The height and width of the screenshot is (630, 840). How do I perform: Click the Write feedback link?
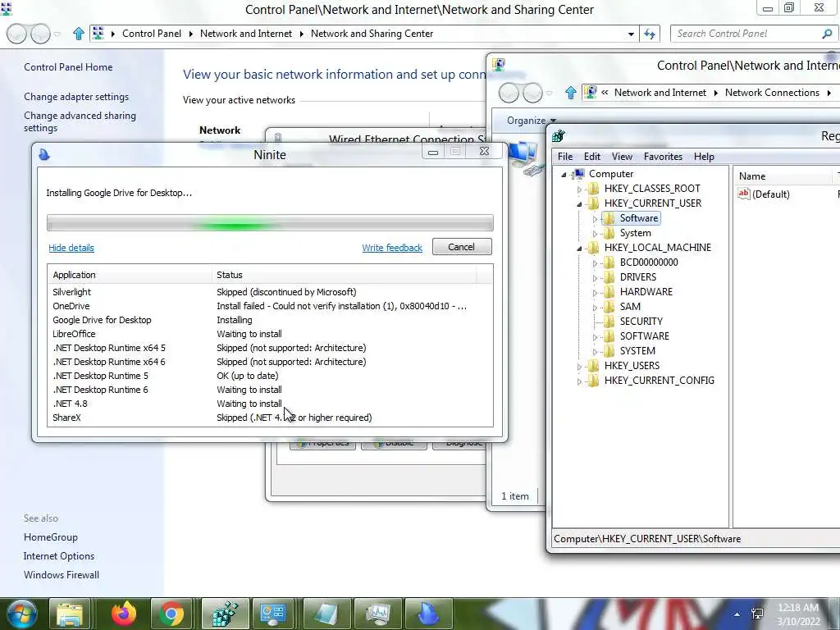[392, 248]
